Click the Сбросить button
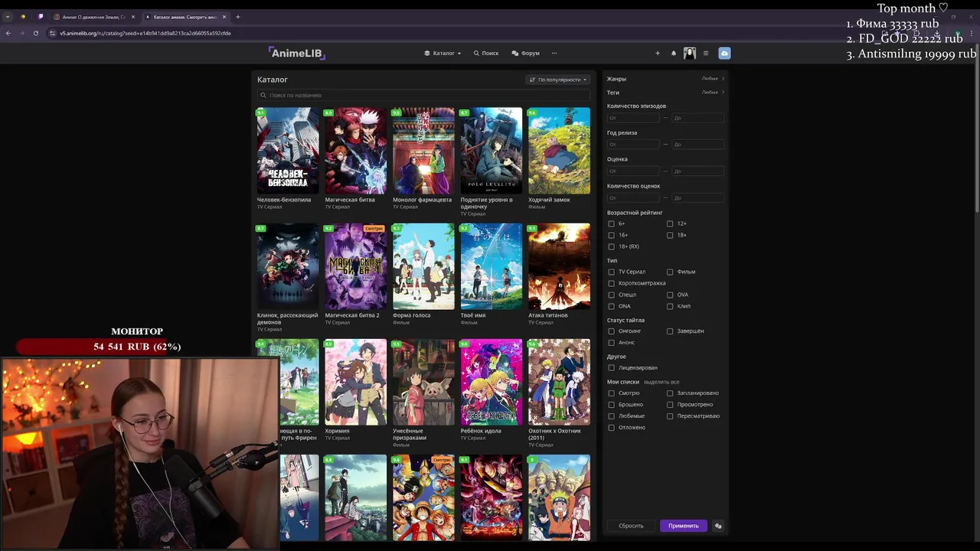 point(631,526)
